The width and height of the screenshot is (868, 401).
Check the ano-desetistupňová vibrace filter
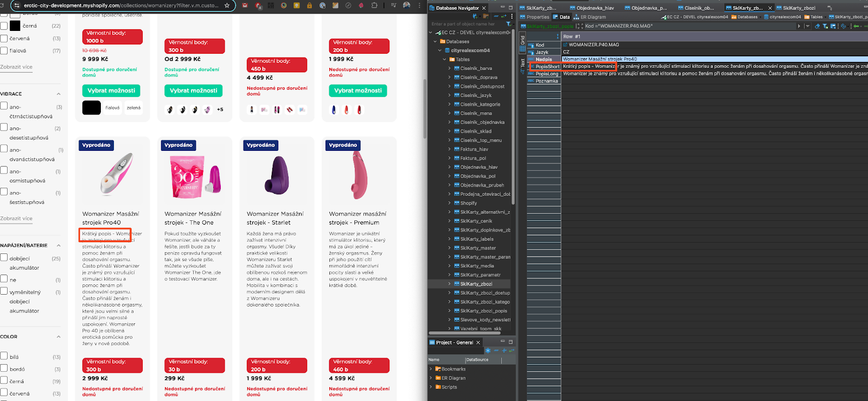pyautogui.click(x=4, y=128)
